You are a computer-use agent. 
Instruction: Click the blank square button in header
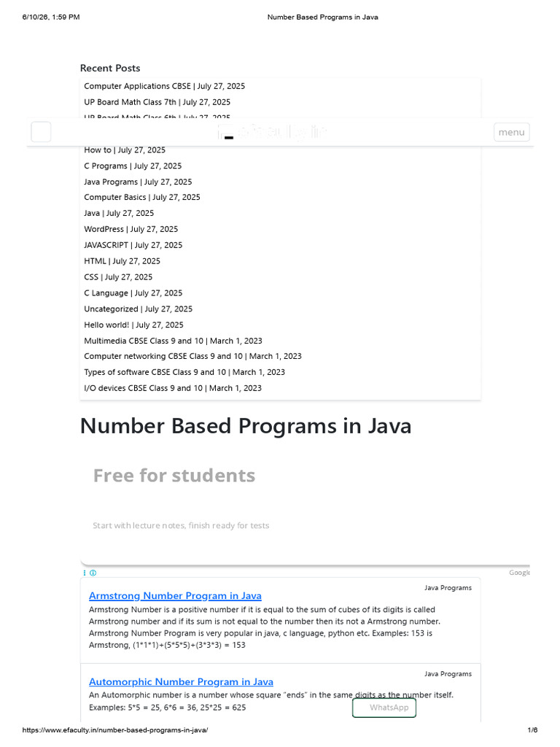[41, 132]
